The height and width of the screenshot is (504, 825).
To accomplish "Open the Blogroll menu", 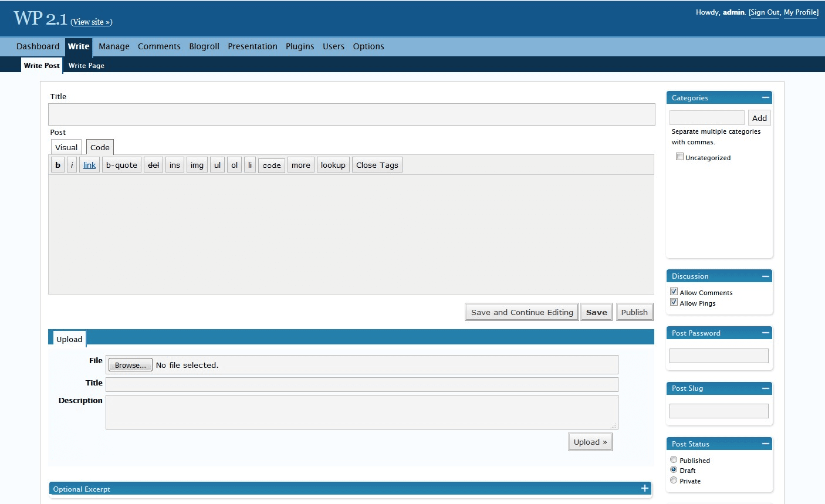I will (204, 46).
